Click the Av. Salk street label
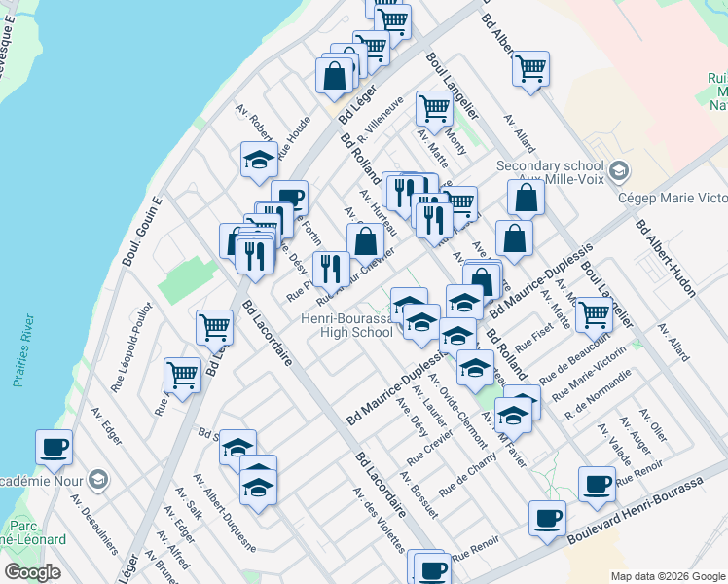 pyautogui.click(x=189, y=503)
